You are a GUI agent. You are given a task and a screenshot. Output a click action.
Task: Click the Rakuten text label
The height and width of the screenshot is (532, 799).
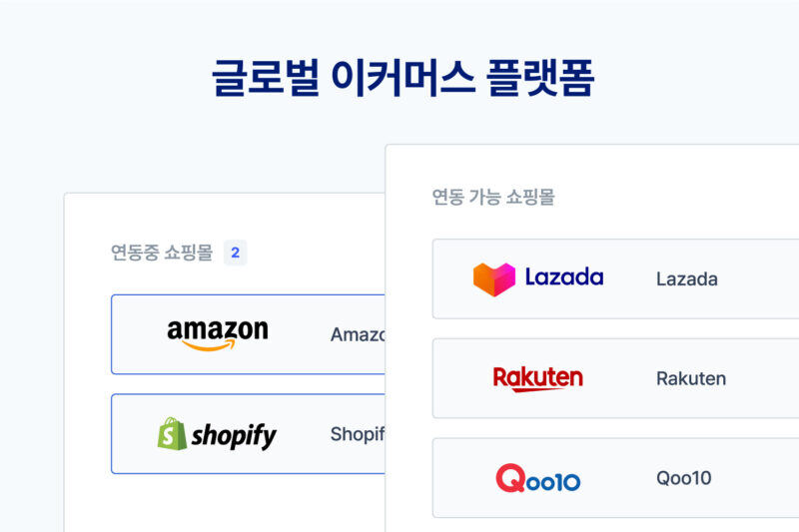click(691, 378)
